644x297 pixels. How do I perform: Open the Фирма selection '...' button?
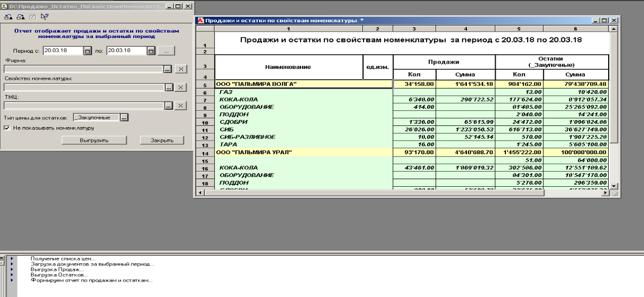tap(167, 69)
